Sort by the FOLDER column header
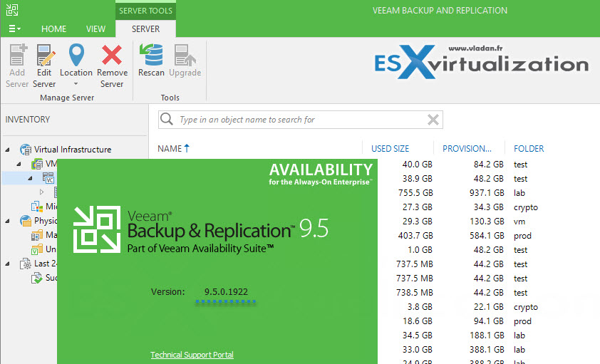 pyautogui.click(x=529, y=149)
